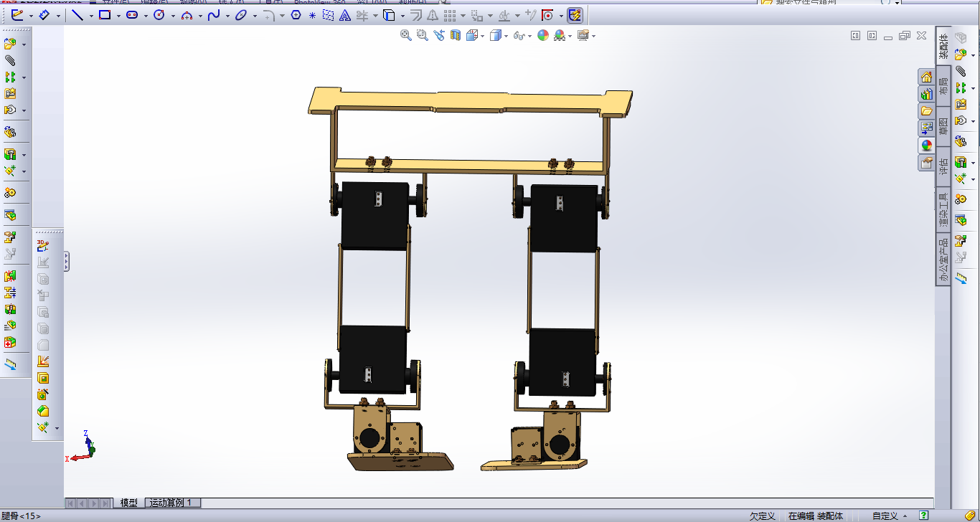Click left Exploded View icon
This screenshot has height=522, width=980.
coord(10,237)
